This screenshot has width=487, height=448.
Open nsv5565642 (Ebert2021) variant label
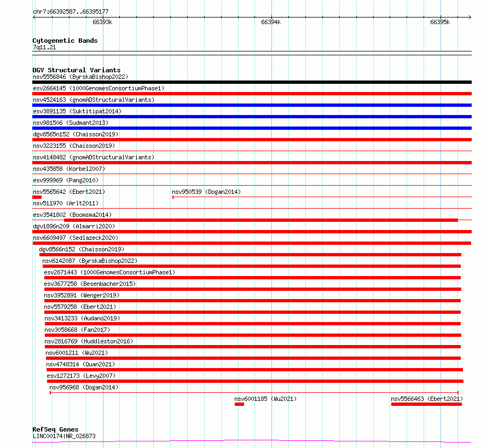[x=69, y=192]
